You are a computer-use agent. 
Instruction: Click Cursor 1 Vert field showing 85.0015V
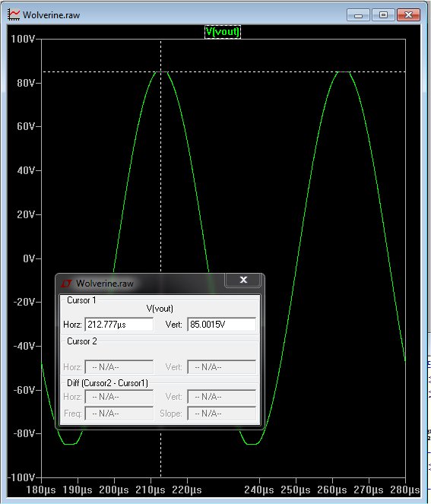coord(221,325)
